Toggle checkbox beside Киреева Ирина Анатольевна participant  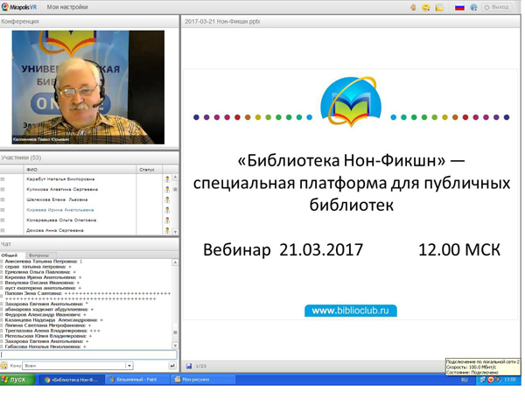pyautogui.click(x=3, y=210)
